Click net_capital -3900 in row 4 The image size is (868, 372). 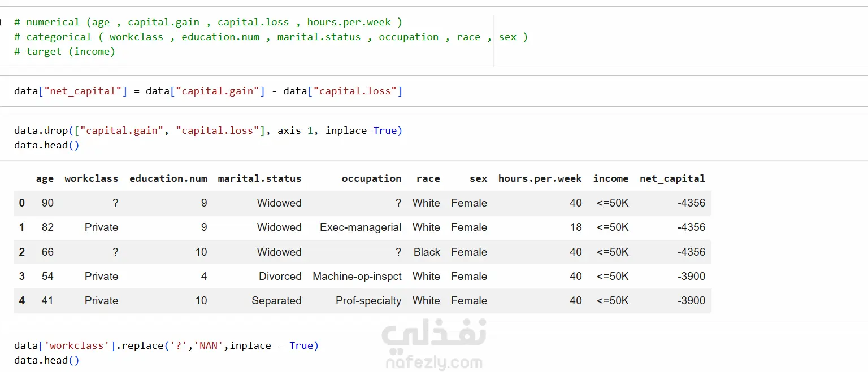pyautogui.click(x=691, y=301)
